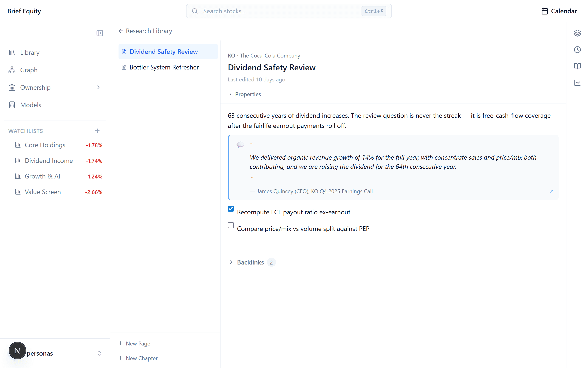Open the quote source external link arrow
This screenshot has height=368, width=588.
(551, 192)
